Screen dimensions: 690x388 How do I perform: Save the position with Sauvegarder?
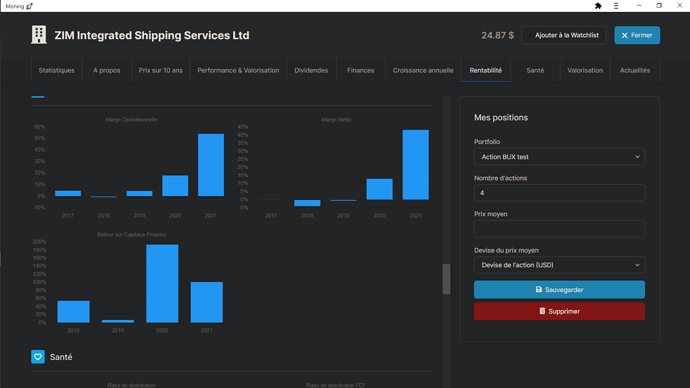pyautogui.click(x=559, y=289)
